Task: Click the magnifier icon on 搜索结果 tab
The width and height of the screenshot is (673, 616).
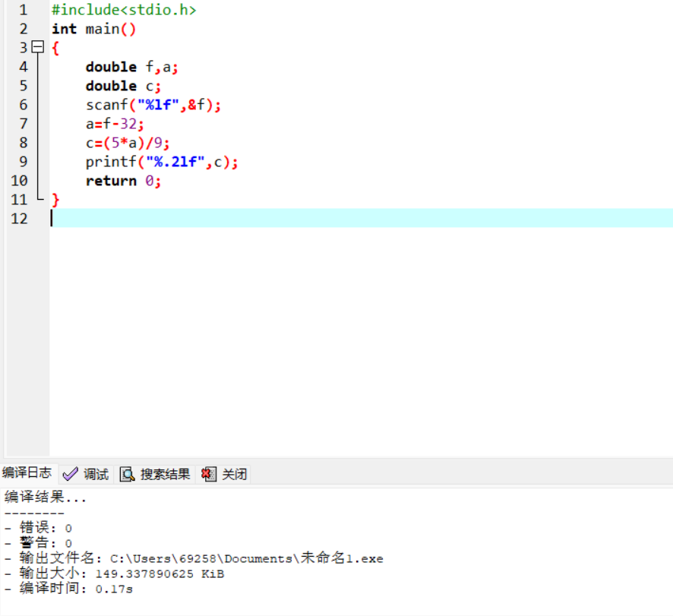Action: click(x=127, y=474)
